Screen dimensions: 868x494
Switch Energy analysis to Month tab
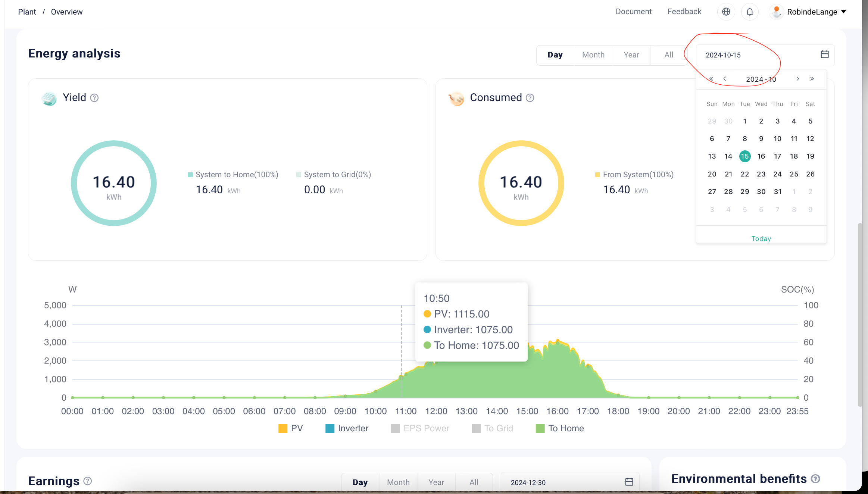(593, 55)
